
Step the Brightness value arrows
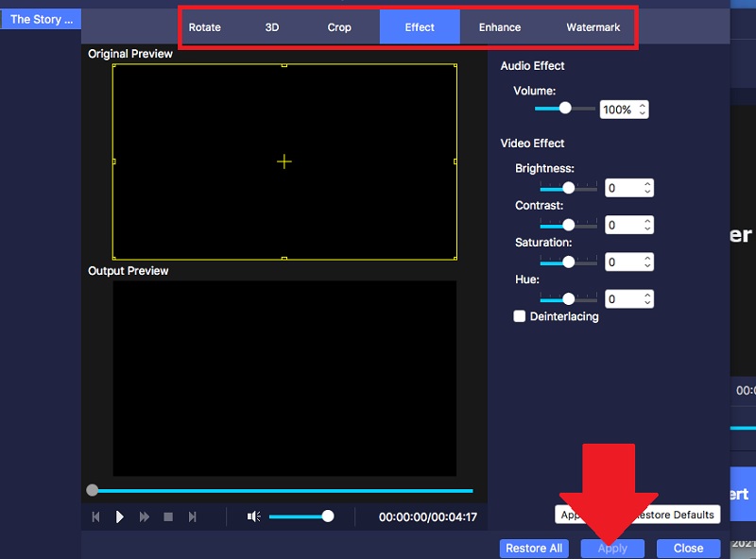647,188
